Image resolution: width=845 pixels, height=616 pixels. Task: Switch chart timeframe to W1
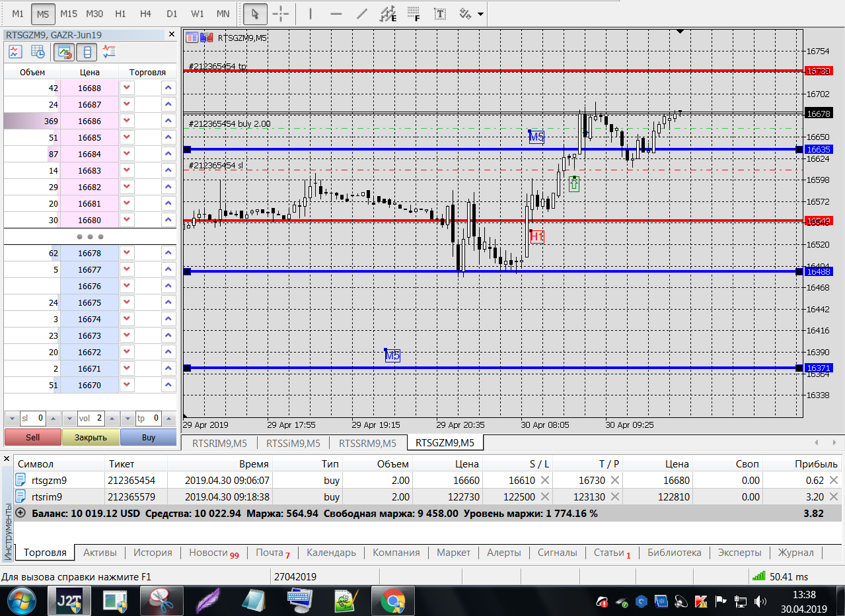coord(198,13)
